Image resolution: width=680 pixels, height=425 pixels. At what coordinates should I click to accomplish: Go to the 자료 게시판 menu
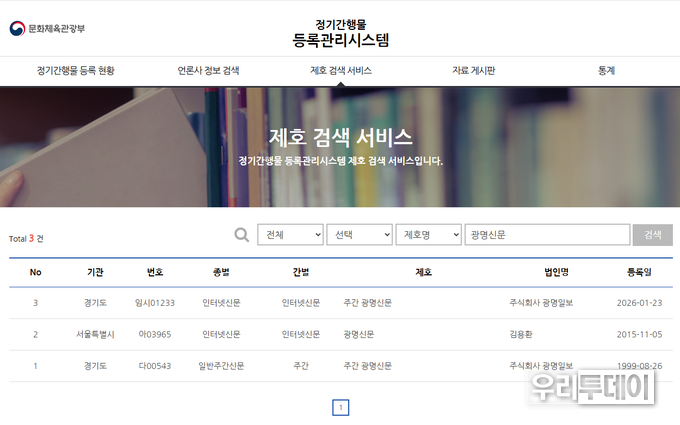(x=473, y=71)
